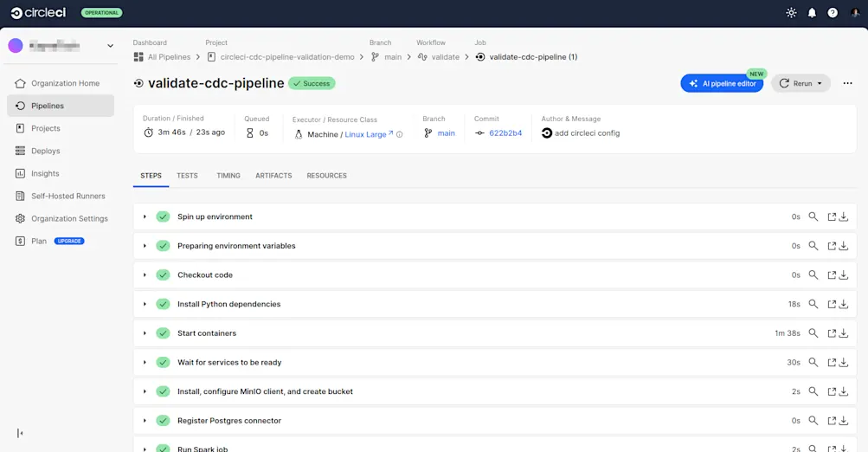
Task: Click the CircleCI logo
Action: [x=38, y=13]
